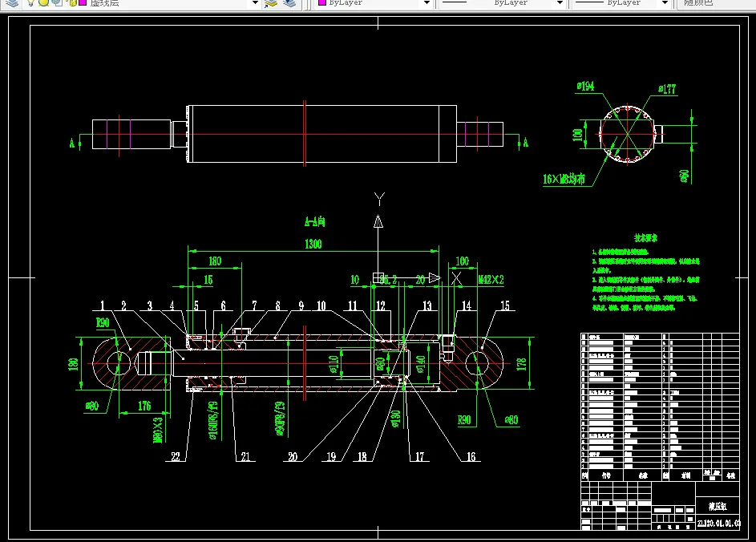Click the magenta layer color swatch beside 虚线层
Viewport: 756px width, 542px height.
coord(83,2)
